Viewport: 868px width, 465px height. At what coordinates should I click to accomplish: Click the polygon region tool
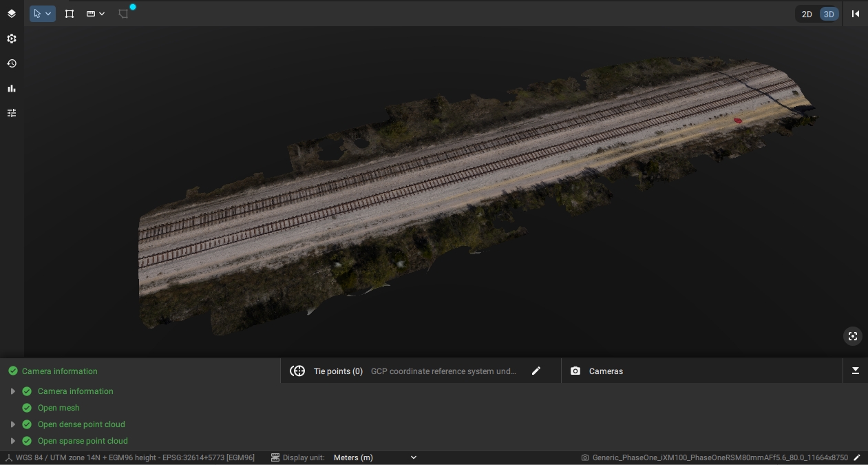[x=123, y=14]
